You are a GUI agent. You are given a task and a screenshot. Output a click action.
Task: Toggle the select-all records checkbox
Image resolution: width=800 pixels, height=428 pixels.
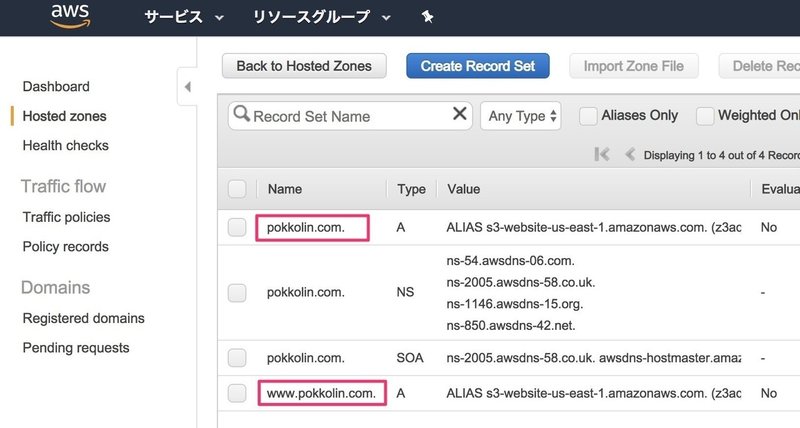(x=237, y=189)
